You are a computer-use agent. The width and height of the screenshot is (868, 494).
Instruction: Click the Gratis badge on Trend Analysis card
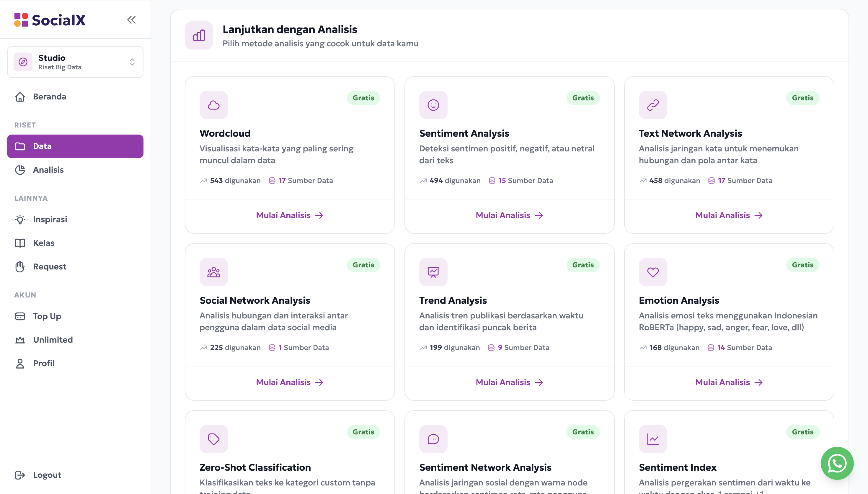pyautogui.click(x=583, y=265)
